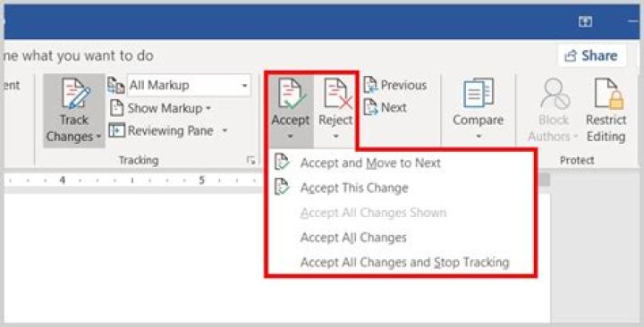Click the Accept checkmark document icon
The height and width of the screenshot is (327, 644).
point(292,94)
